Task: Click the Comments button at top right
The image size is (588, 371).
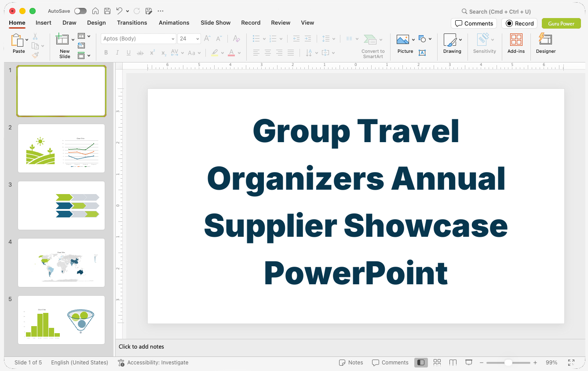Action: click(x=474, y=23)
